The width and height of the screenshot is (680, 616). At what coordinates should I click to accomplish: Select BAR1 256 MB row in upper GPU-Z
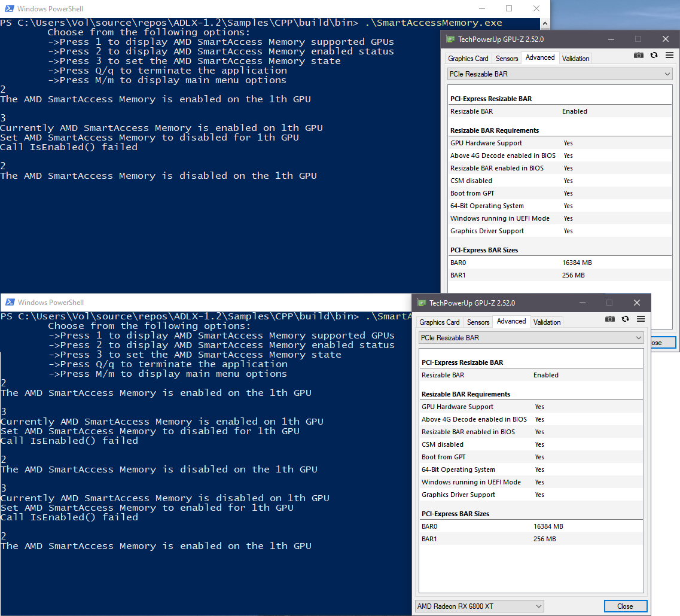(560, 275)
